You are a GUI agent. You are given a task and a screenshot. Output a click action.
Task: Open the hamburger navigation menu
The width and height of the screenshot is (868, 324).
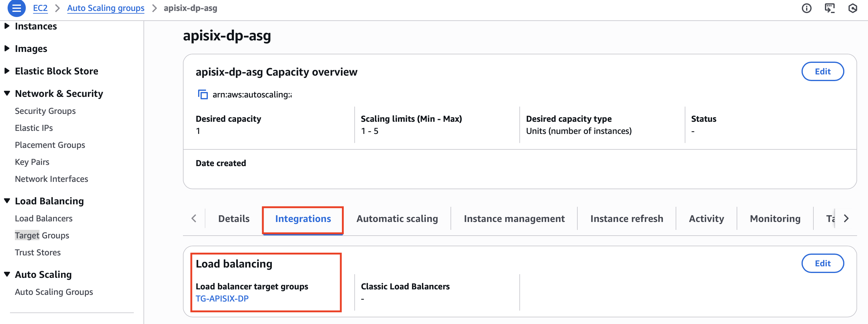tap(16, 8)
